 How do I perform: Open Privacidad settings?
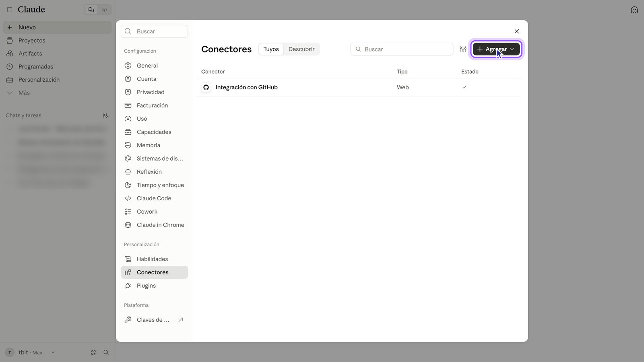point(154,92)
